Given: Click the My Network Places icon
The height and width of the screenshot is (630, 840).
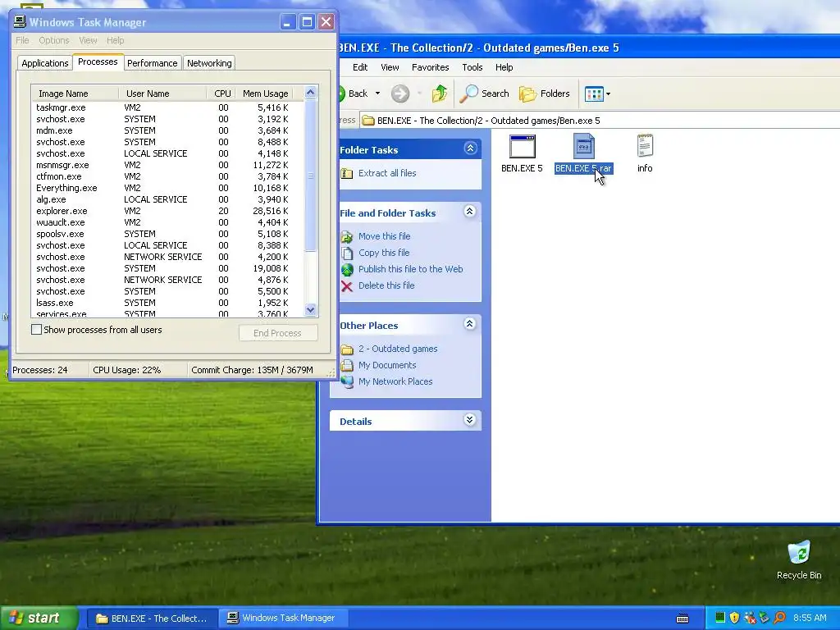Looking at the screenshot, I should pos(347,381).
